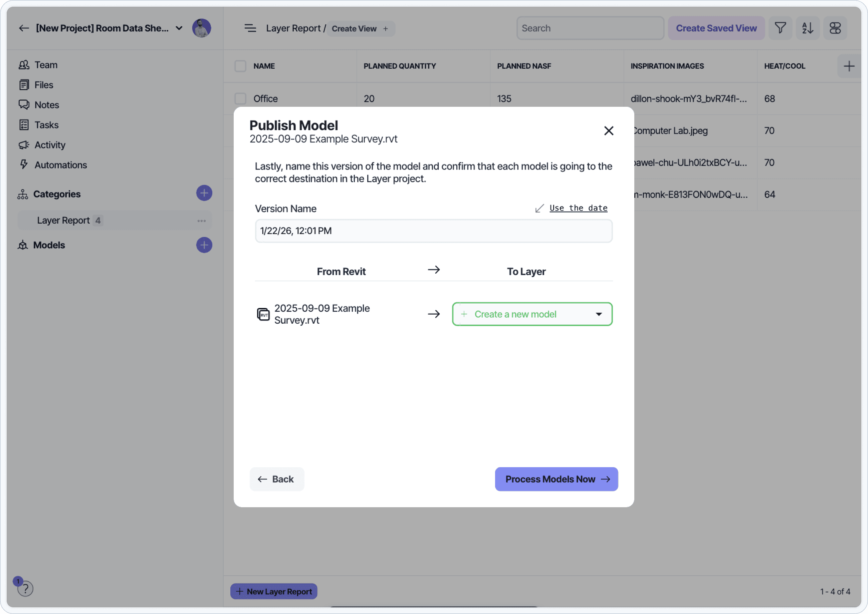Toggle the select-all checkbox in NAME header
The width and height of the screenshot is (868, 614).
pos(240,66)
